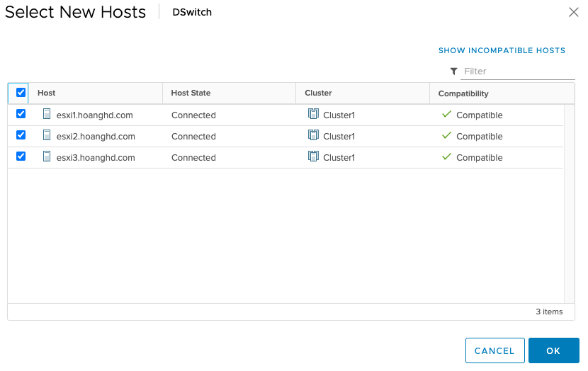Click the host icon beside esxi3.hoanghd.com
Screen dimensions: 588x371
[x=47, y=156]
